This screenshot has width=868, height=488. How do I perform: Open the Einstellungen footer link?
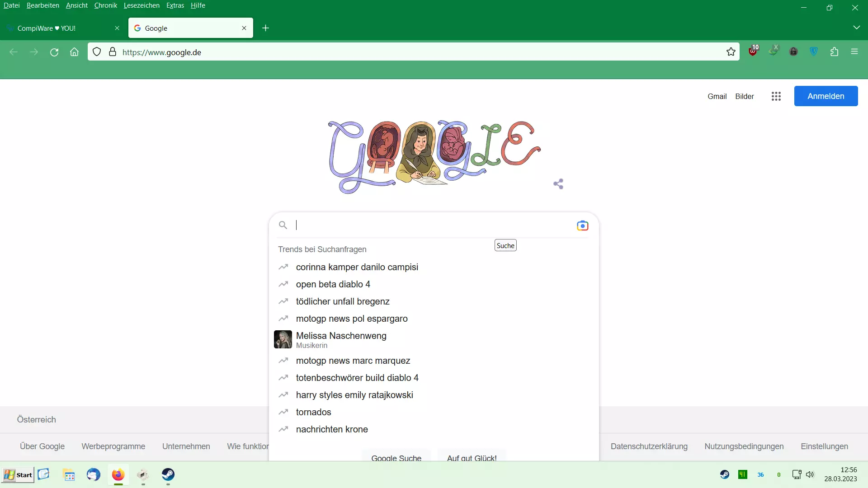point(824,446)
